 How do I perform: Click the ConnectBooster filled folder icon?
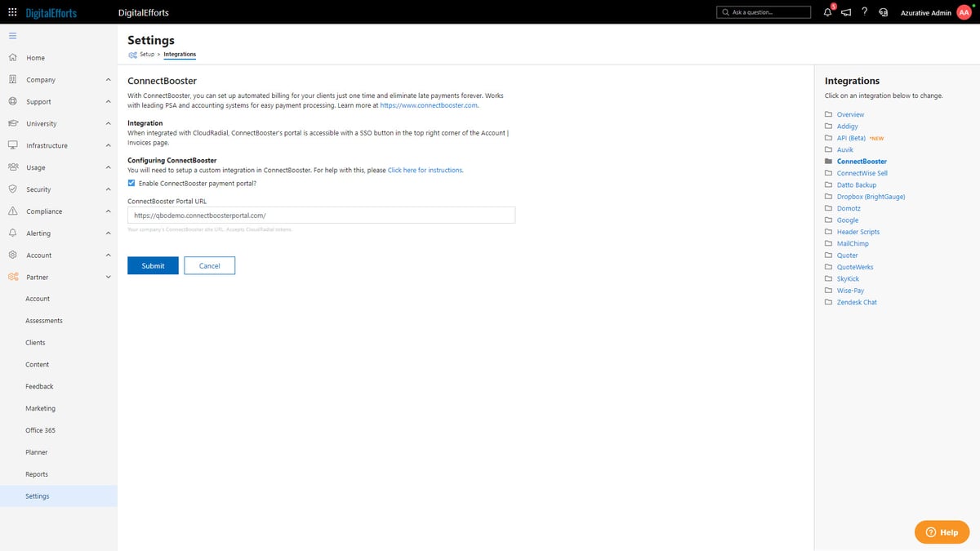coord(828,162)
